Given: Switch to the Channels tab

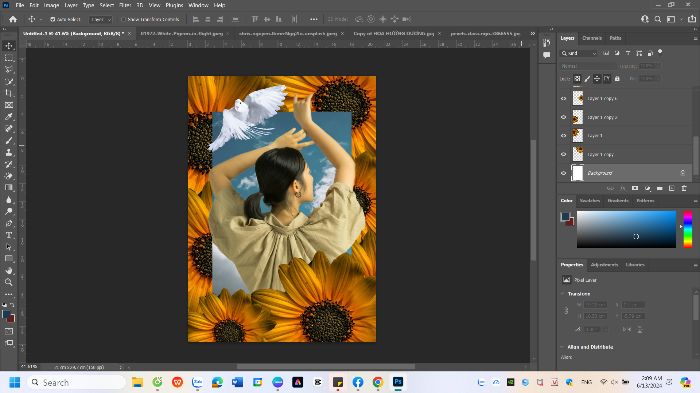Looking at the screenshot, I should [592, 38].
